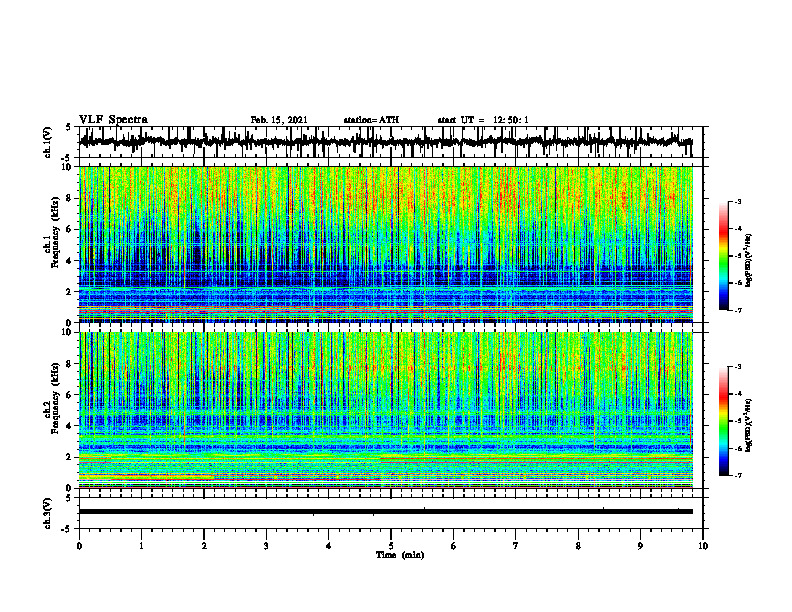Click time axis tick label "1"
The height and width of the screenshot is (612, 792).
coord(141,546)
